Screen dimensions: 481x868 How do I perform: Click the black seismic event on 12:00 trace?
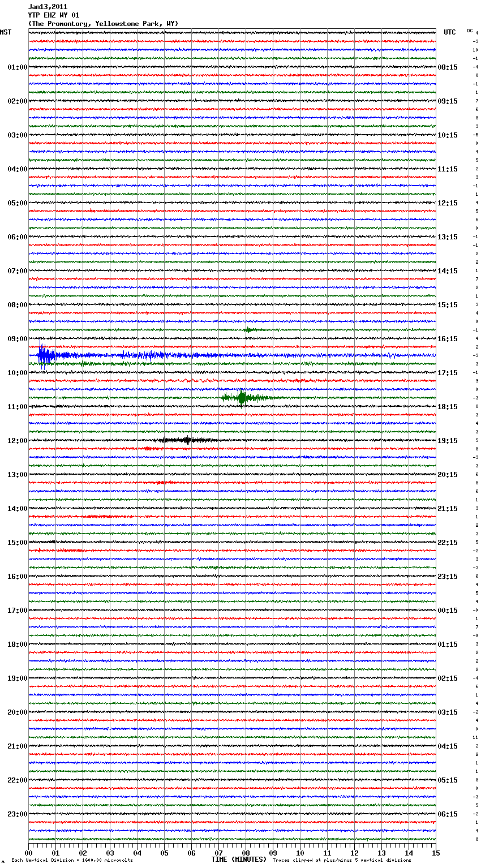point(187,440)
